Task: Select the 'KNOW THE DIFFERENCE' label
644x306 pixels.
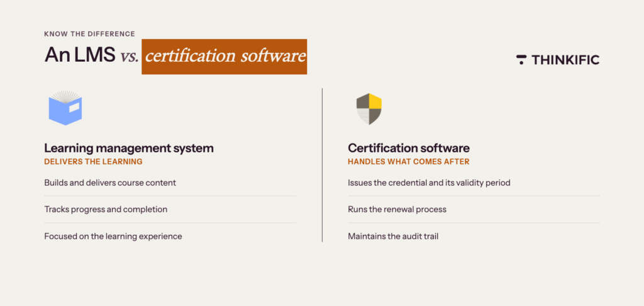Action: click(x=89, y=34)
